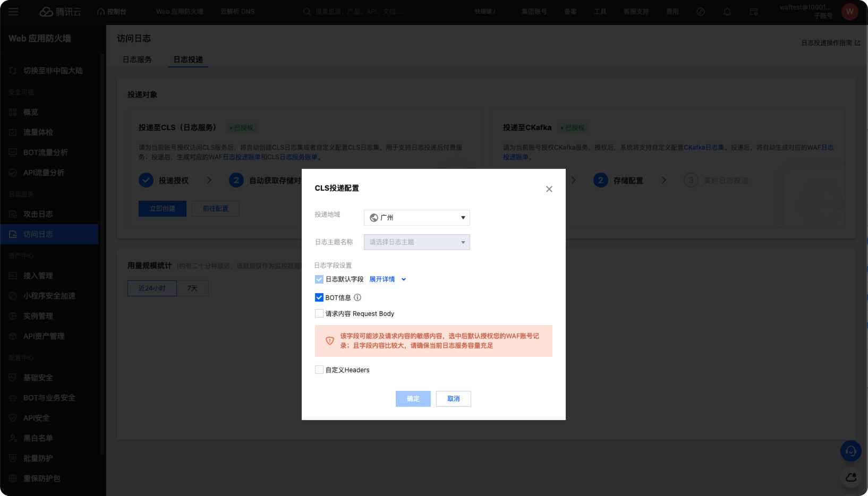Open the user avatar W menu

[850, 12]
